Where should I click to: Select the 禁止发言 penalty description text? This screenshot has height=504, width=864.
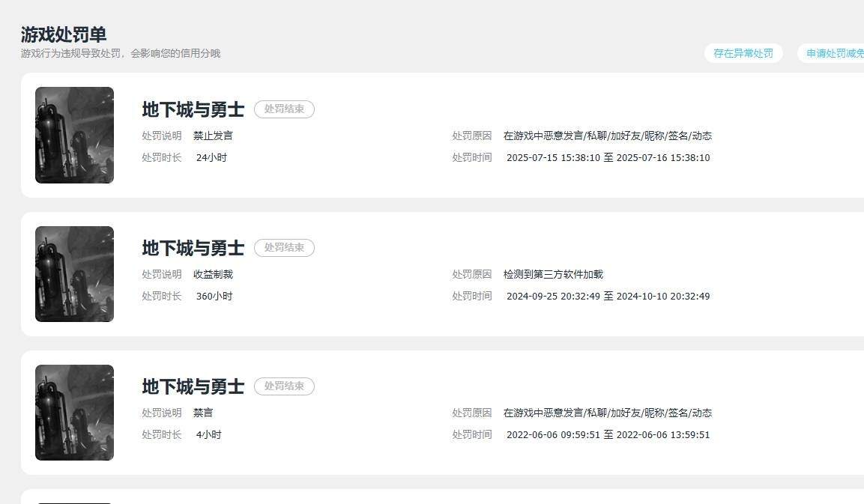(213, 136)
